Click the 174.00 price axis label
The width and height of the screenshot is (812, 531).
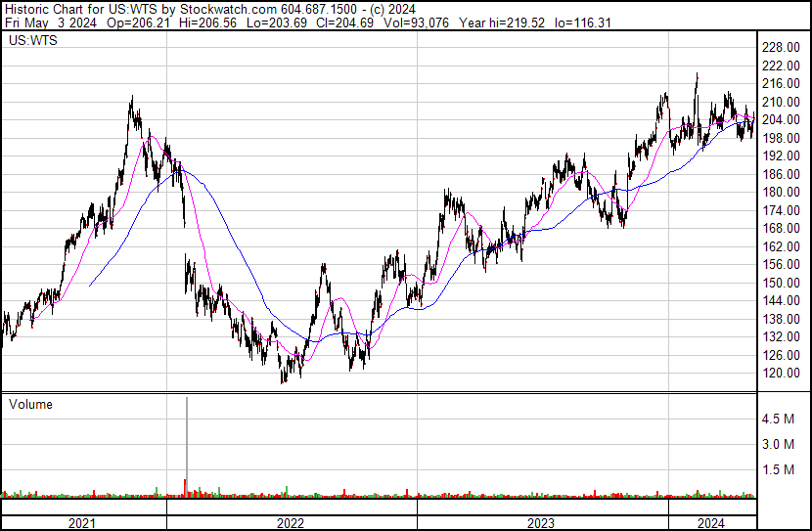click(x=781, y=210)
